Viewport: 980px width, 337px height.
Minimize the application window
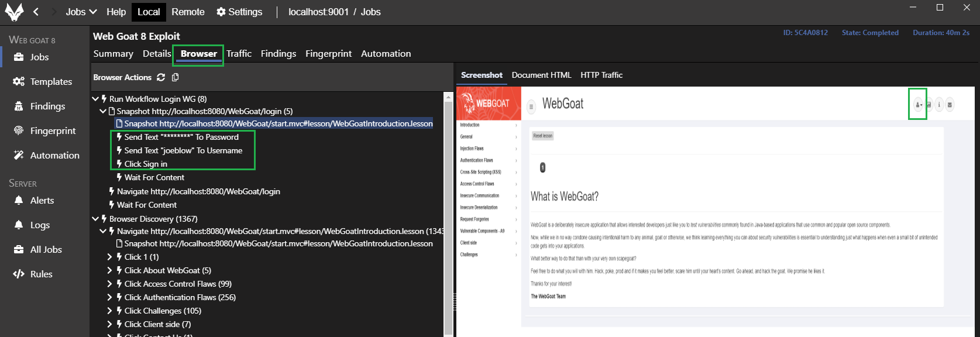pos(913,8)
